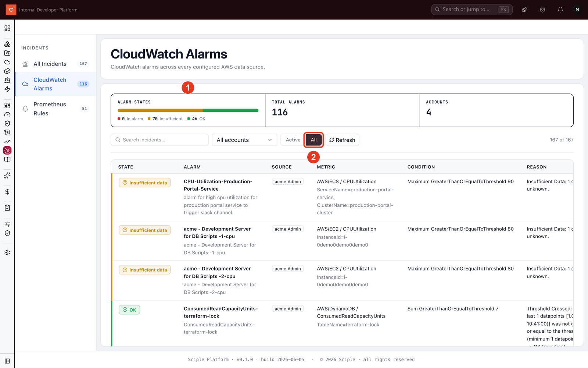Click the orange Scaple logo in header
588x368 pixels.
tap(11, 10)
